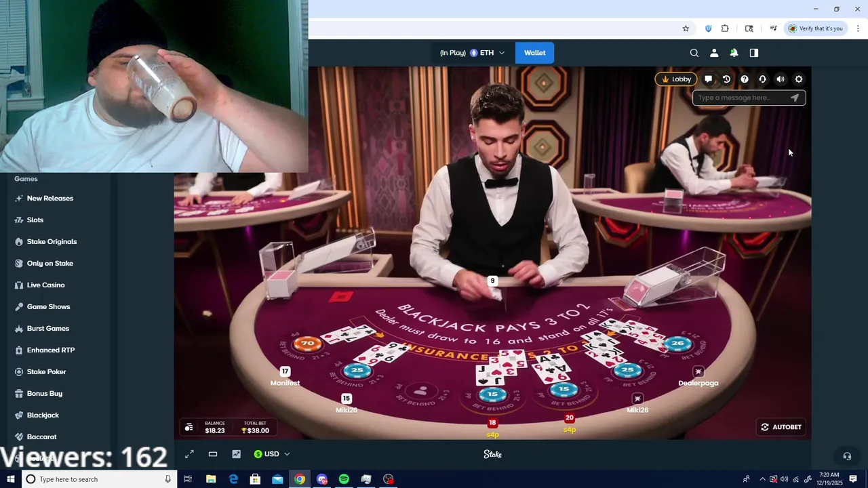Click the Windows taskbar search box
868x488 pixels.
(99, 479)
